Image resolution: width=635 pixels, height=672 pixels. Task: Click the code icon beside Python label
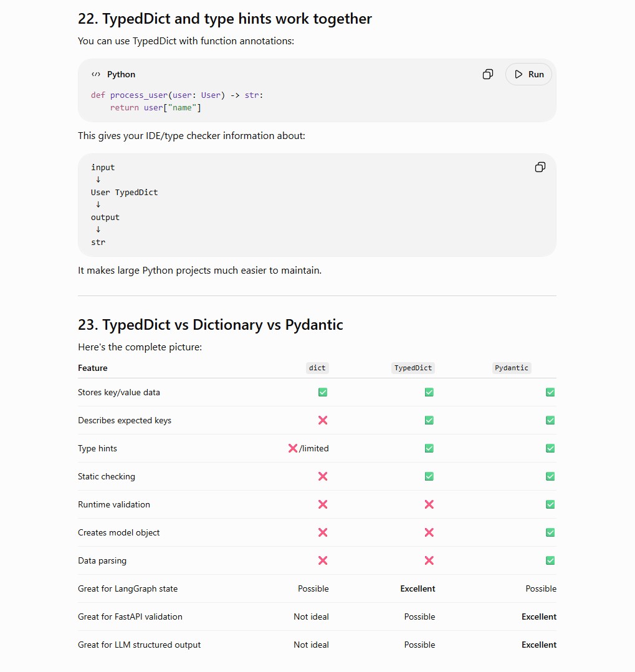click(x=96, y=75)
